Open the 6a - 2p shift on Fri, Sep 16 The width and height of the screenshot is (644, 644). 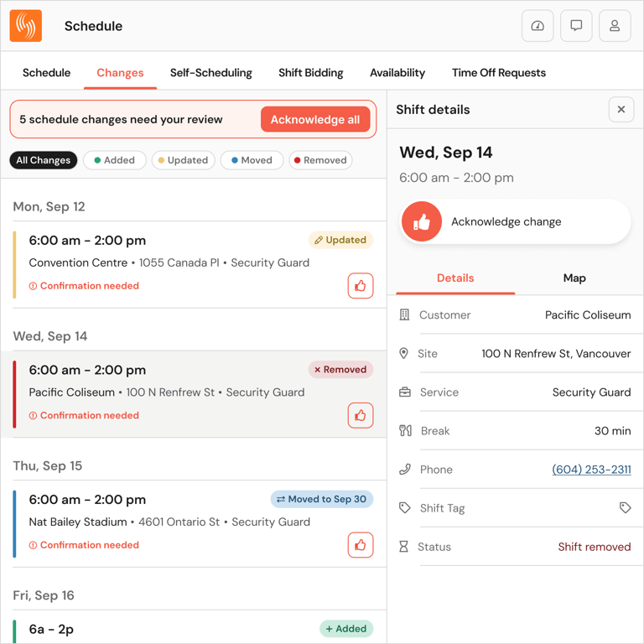(x=193, y=627)
